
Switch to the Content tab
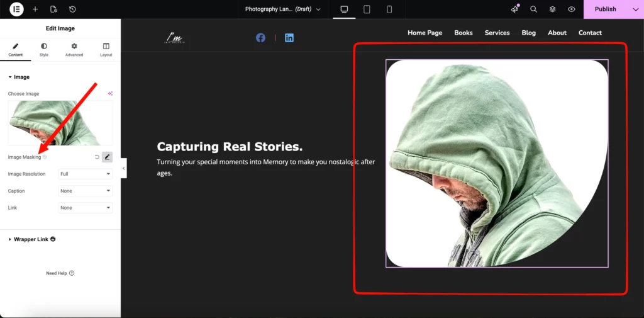pyautogui.click(x=16, y=50)
